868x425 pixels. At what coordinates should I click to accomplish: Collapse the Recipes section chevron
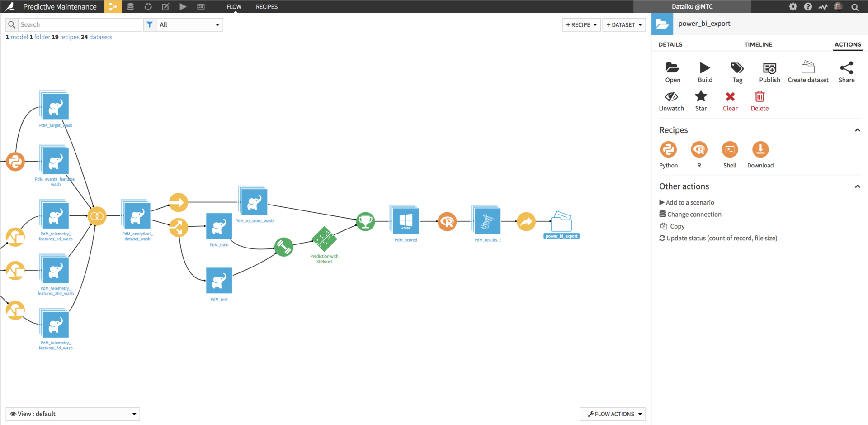click(858, 130)
